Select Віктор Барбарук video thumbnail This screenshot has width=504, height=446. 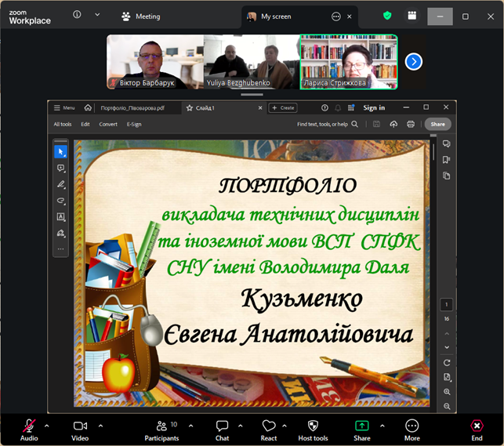(155, 62)
